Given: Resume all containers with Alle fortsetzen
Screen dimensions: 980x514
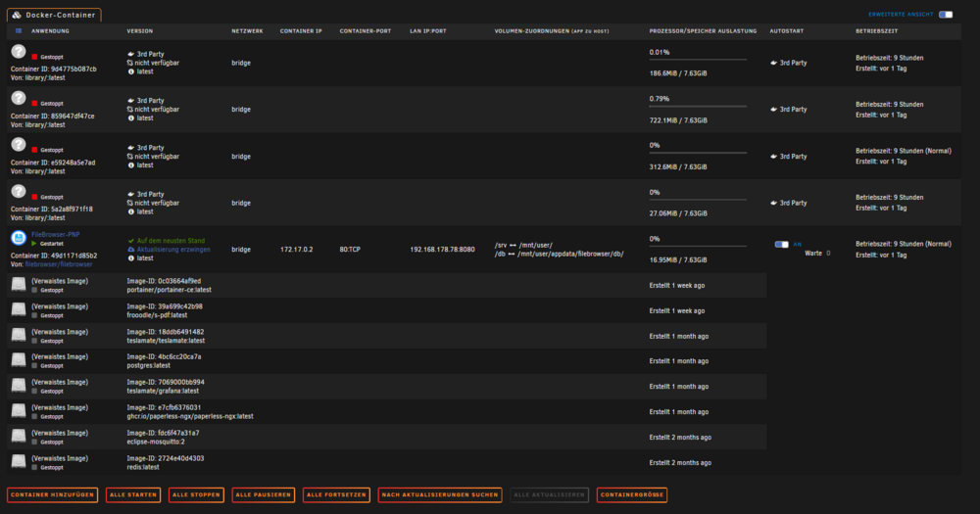Looking at the screenshot, I should tap(336, 494).
